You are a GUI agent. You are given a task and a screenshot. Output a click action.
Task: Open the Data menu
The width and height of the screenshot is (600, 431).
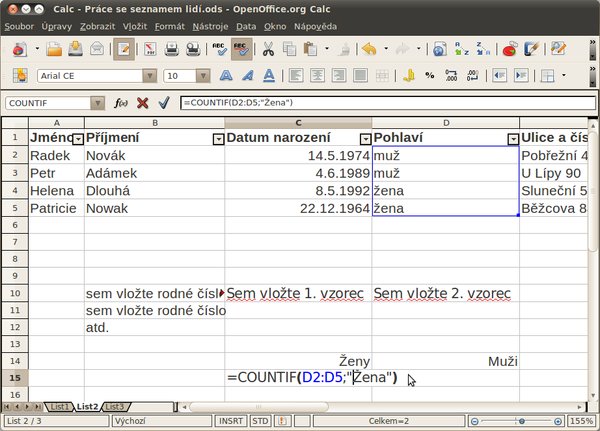coord(246,26)
